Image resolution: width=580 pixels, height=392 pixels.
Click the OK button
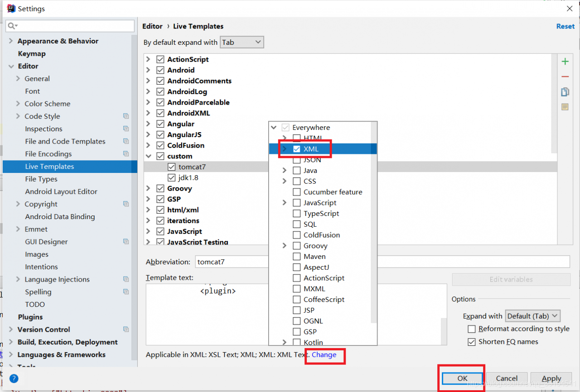[x=462, y=378]
